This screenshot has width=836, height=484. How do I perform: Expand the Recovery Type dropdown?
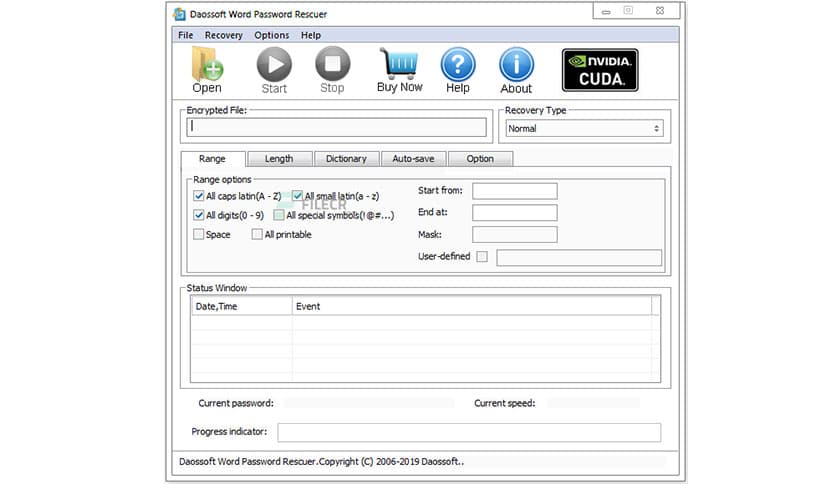pyautogui.click(x=584, y=128)
